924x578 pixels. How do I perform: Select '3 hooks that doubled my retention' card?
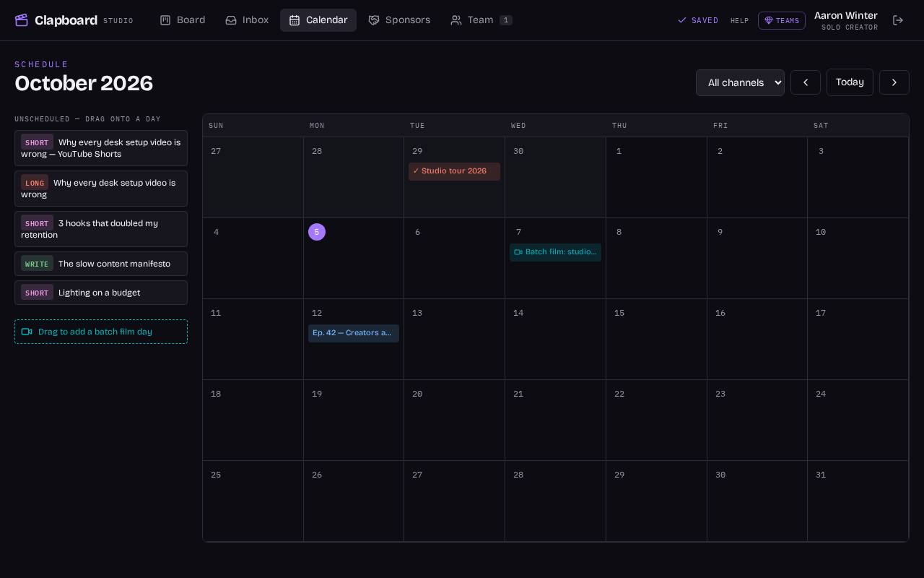101,229
